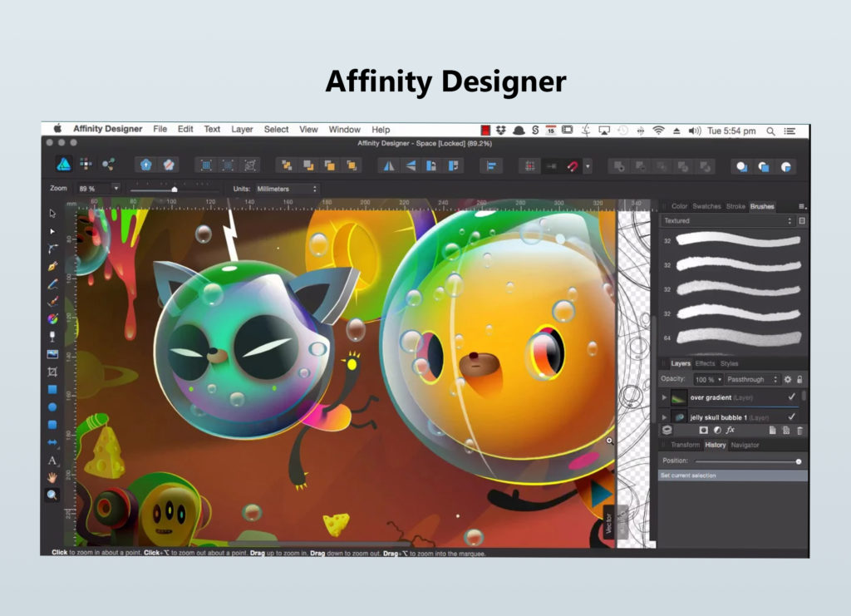
Task: Toggle Insert at top of layer icon
Action: point(763,166)
